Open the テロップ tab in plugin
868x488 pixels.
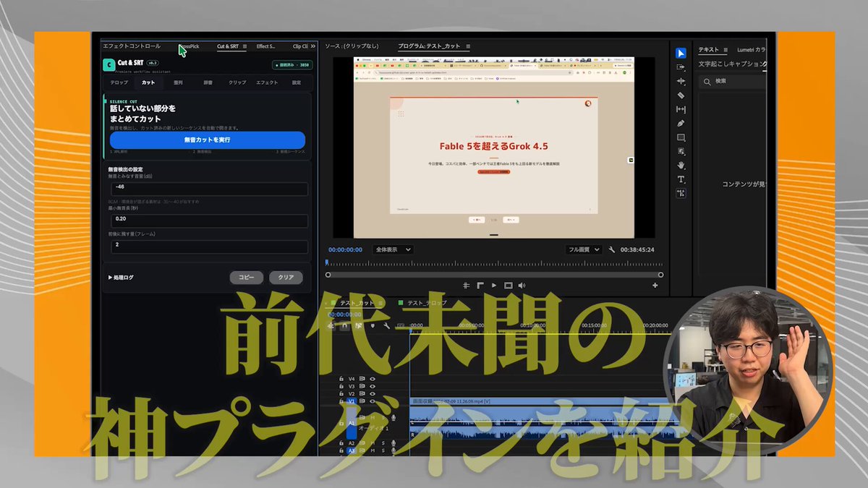(x=119, y=82)
